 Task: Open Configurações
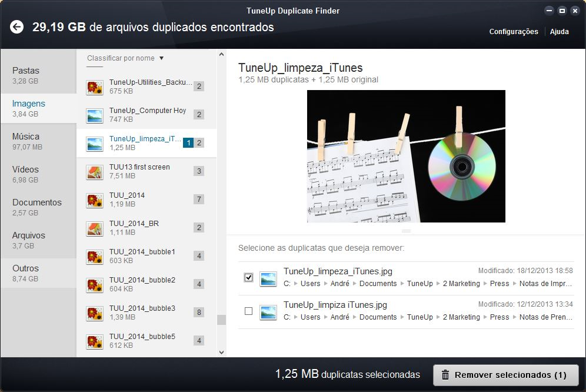(x=514, y=32)
